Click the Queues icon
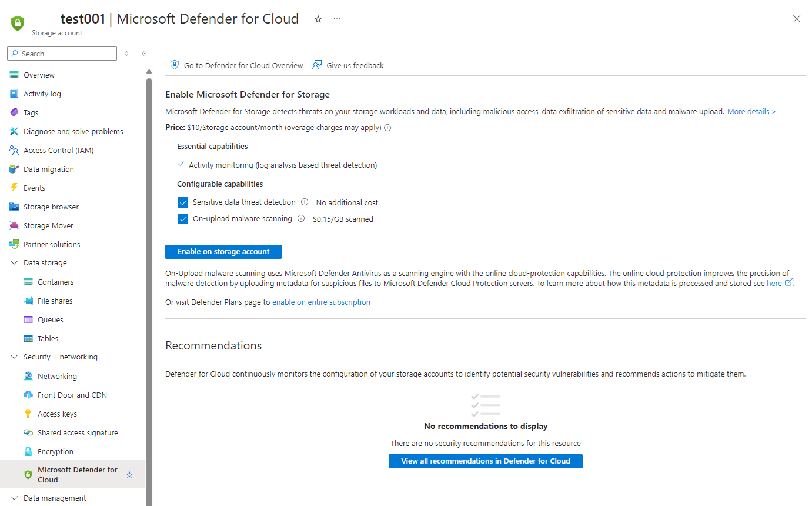Viewport: 812px width, 506px height. [28, 319]
